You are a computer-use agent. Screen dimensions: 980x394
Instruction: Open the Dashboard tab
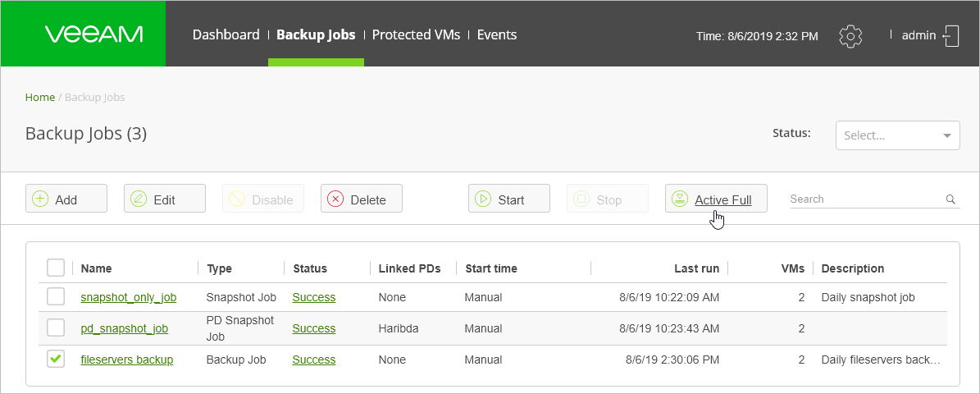[x=226, y=34]
